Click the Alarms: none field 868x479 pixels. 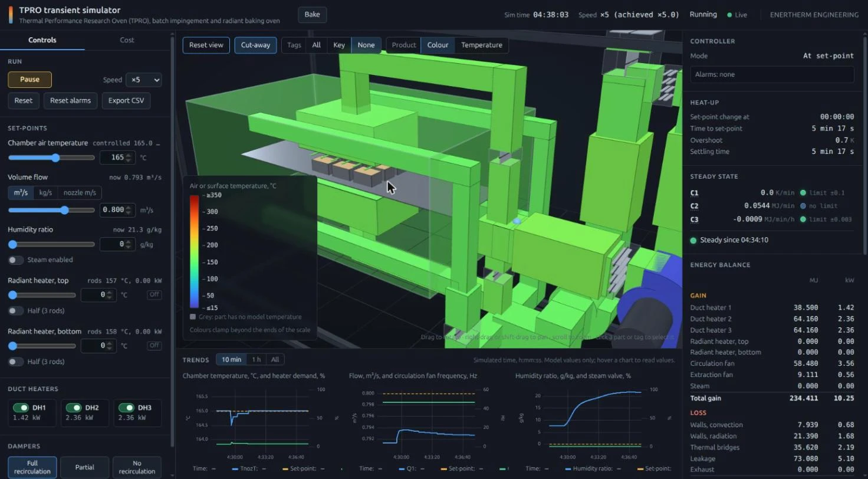click(x=772, y=74)
